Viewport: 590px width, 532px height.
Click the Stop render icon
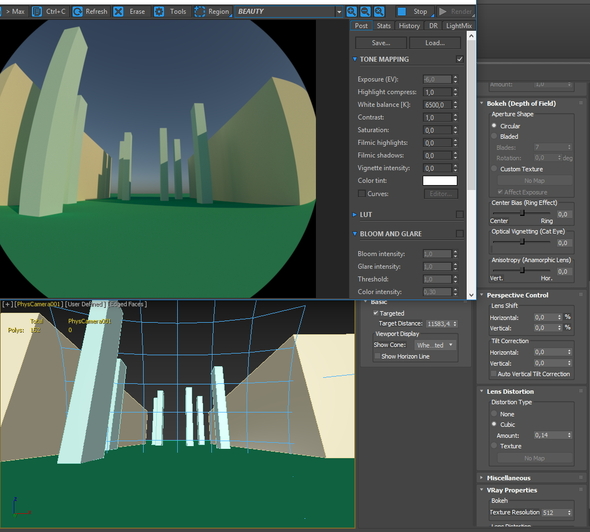pos(402,12)
